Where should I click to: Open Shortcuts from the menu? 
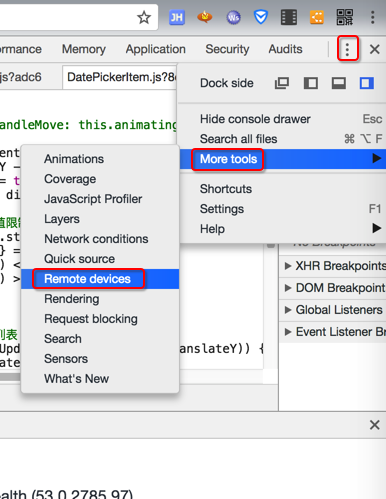pyautogui.click(x=283, y=189)
